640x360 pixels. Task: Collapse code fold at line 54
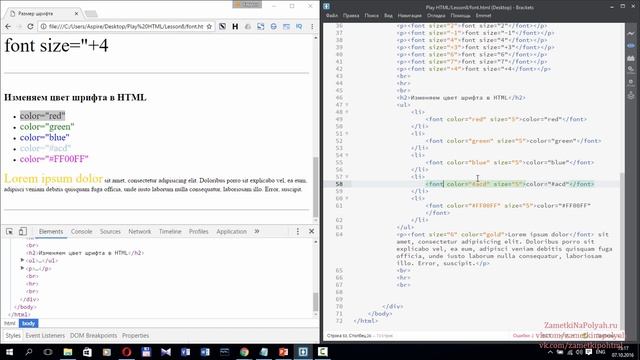[x=347, y=155]
